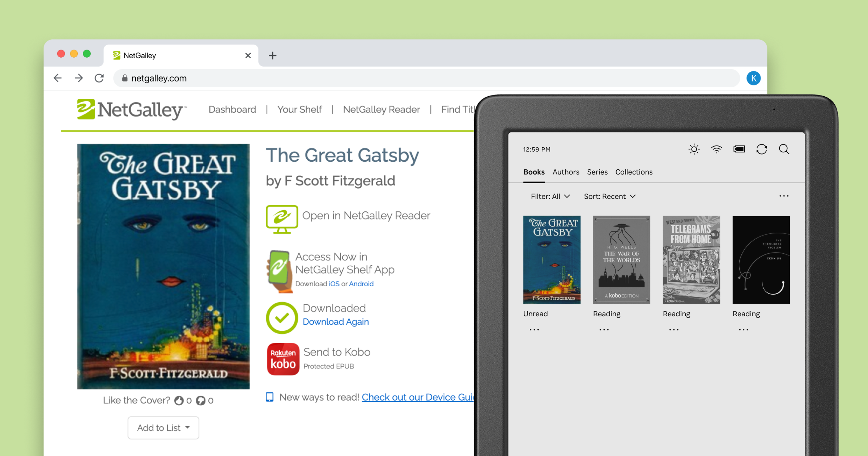
Task: Open NetGalley Reader in the navigation bar
Action: click(x=382, y=109)
